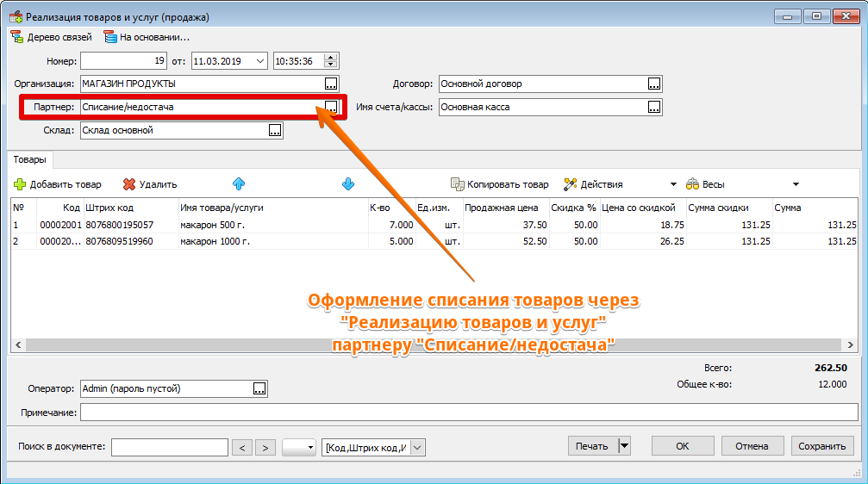868x484 pixels.
Task: Click the На основании toolbar icon
Action: (x=109, y=37)
